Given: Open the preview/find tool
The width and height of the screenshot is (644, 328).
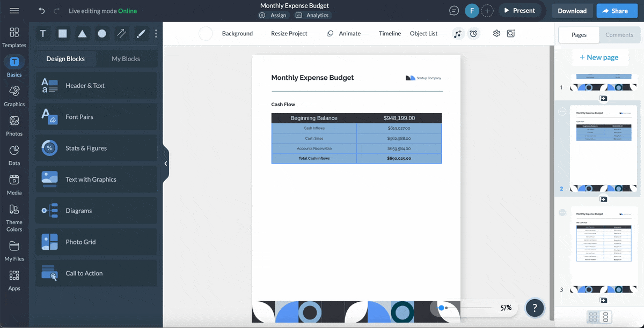Looking at the screenshot, I should point(510,33).
